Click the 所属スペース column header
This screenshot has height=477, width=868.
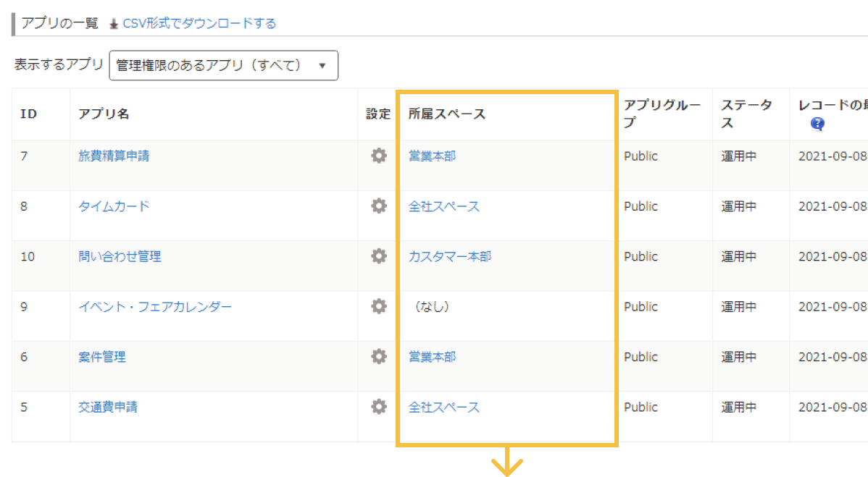point(446,114)
